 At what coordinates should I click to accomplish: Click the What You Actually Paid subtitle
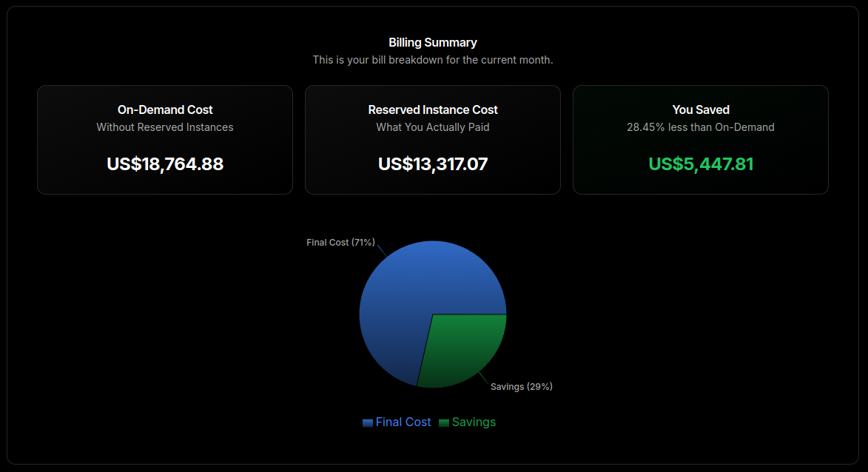point(432,127)
